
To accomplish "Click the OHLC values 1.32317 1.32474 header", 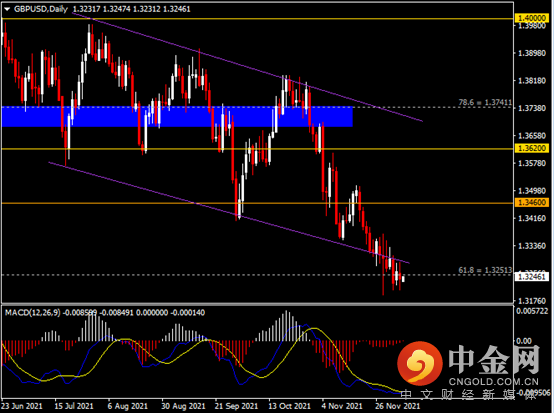I will click(x=132, y=9).
